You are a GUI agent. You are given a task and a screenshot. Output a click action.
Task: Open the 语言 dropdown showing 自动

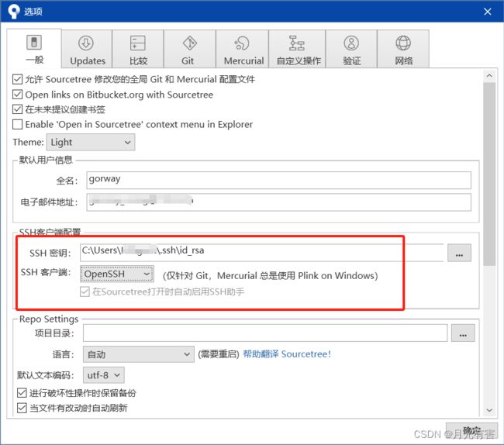pyautogui.click(x=139, y=354)
